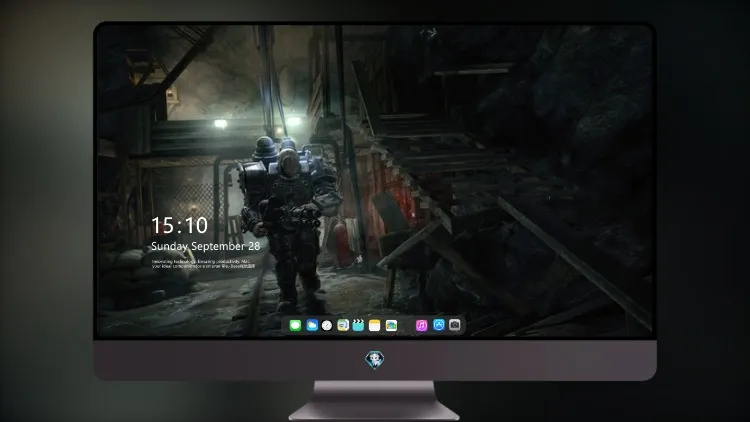Open the yellow Notes app
Viewport: 750px width, 422px height.
point(375,325)
